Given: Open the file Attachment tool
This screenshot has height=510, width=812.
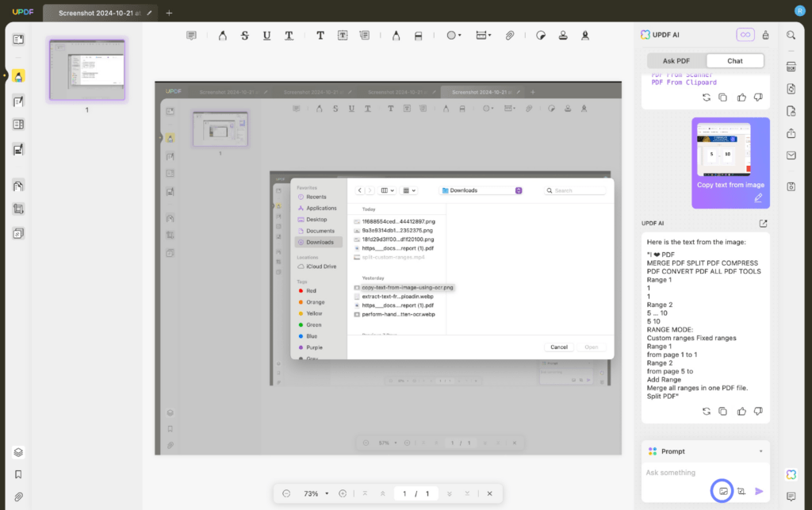Looking at the screenshot, I should pos(508,35).
